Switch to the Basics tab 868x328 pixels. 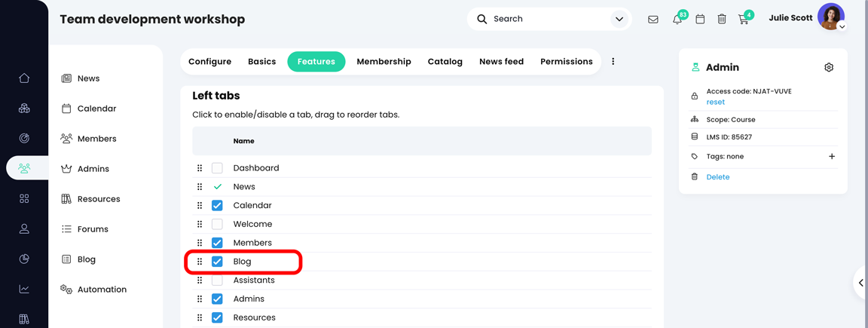point(262,62)
